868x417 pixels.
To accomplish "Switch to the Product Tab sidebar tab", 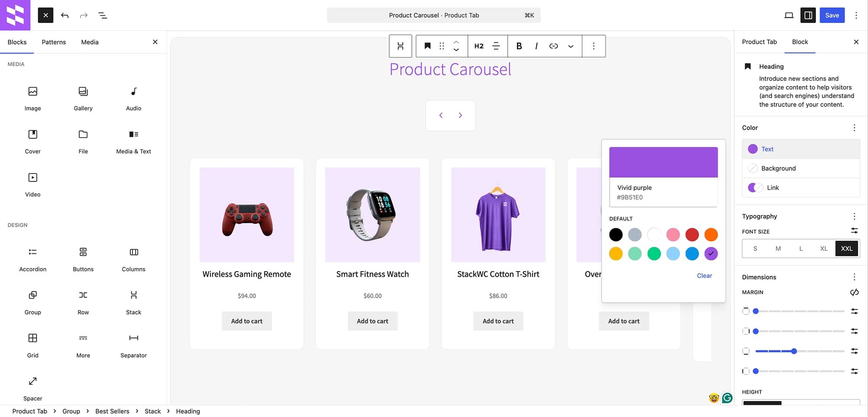I will [759, 42].
